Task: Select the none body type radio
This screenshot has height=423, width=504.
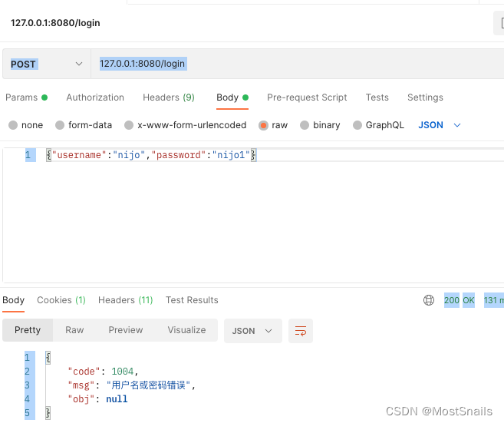Action: pos(13,125)
